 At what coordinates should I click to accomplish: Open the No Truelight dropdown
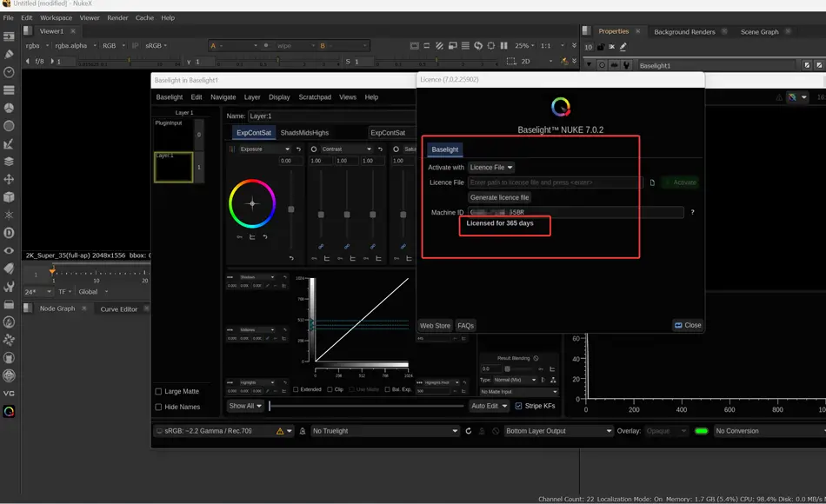[x=385, y=431]
